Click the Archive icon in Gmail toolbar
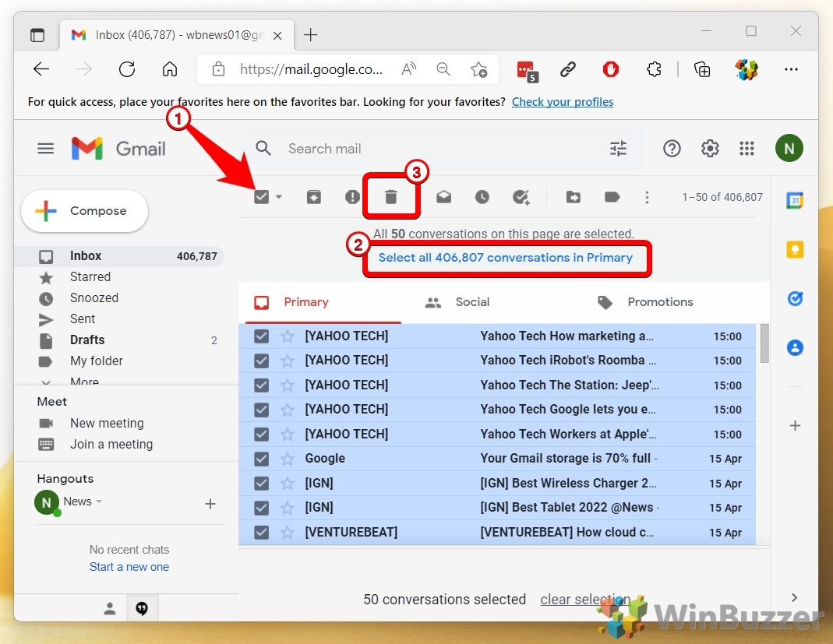The image size is (833, 644). (313, 197)
